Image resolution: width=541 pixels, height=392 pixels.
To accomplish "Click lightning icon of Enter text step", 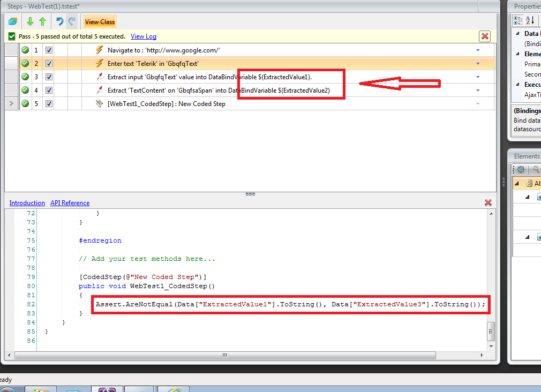I will click(x=100, y=64).
